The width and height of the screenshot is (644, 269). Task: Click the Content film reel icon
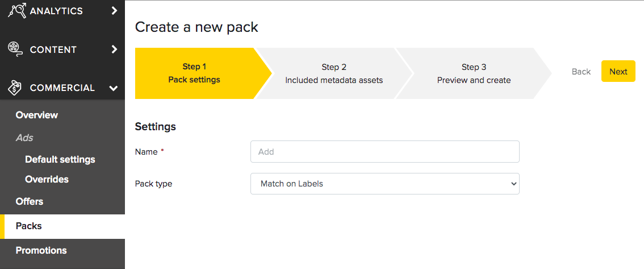click(x=15, y=49)
